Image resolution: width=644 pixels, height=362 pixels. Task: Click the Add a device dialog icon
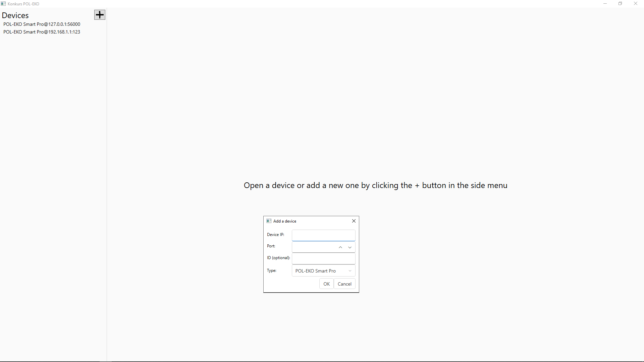coord(269,221)
